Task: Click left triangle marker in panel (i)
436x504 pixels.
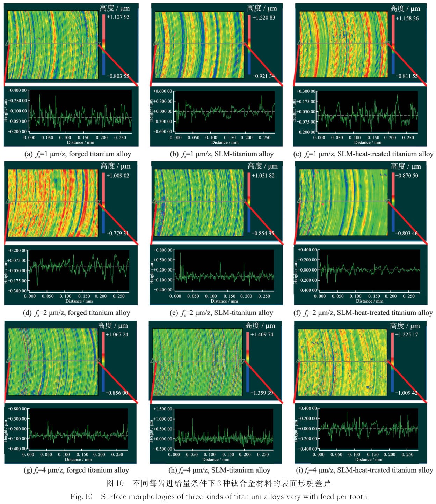Action: click(x=299, y=361)
